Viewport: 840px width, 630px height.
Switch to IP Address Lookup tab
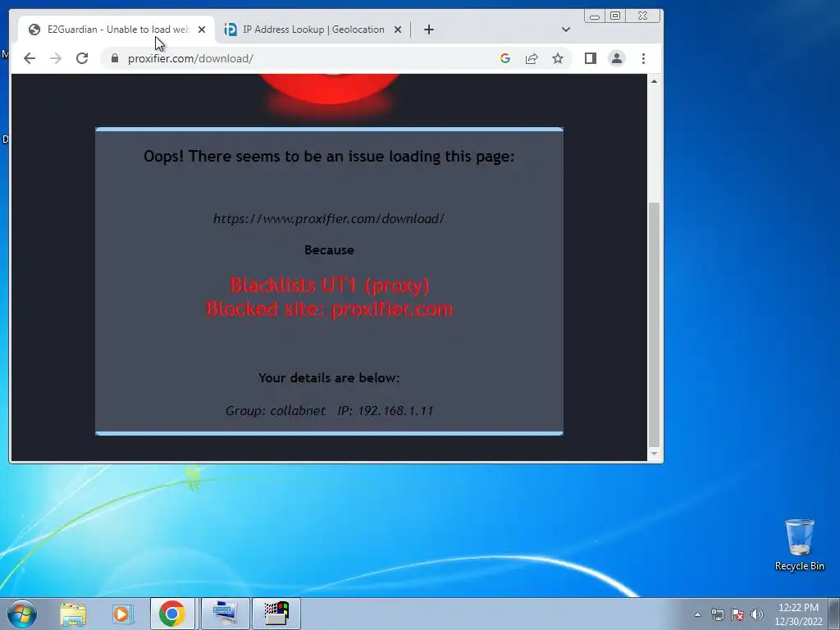(x=313, y=30)
